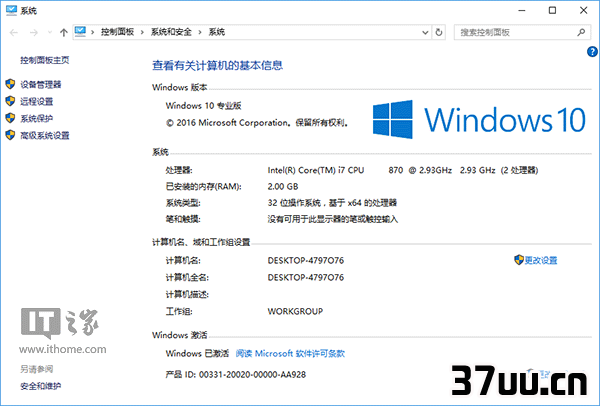This screenshot has height=406, width=600.
Task: Select 系统和安全 in the breadcrumb
Action: tap(171, 32)
